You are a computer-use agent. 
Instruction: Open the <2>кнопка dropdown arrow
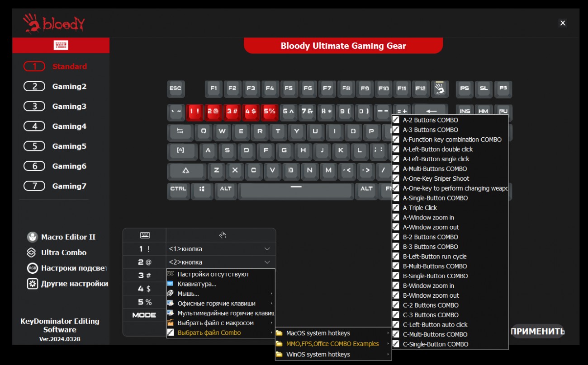tap(267, 262)
